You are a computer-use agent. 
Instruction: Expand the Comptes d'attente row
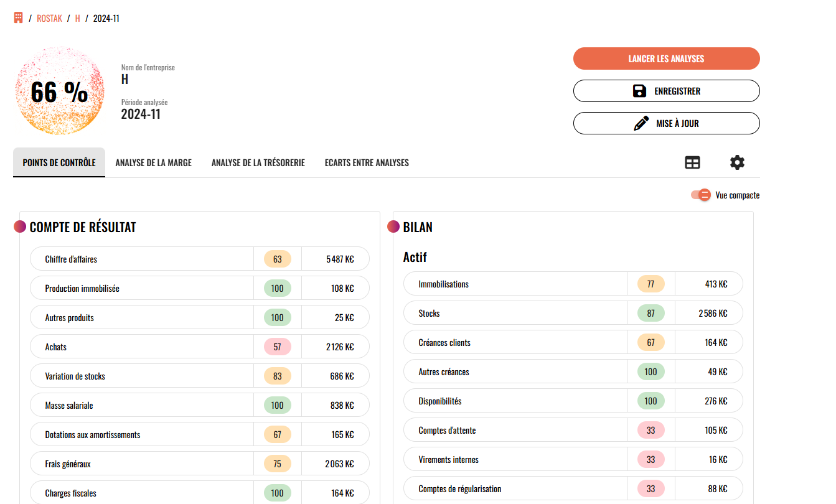point(515,431)
